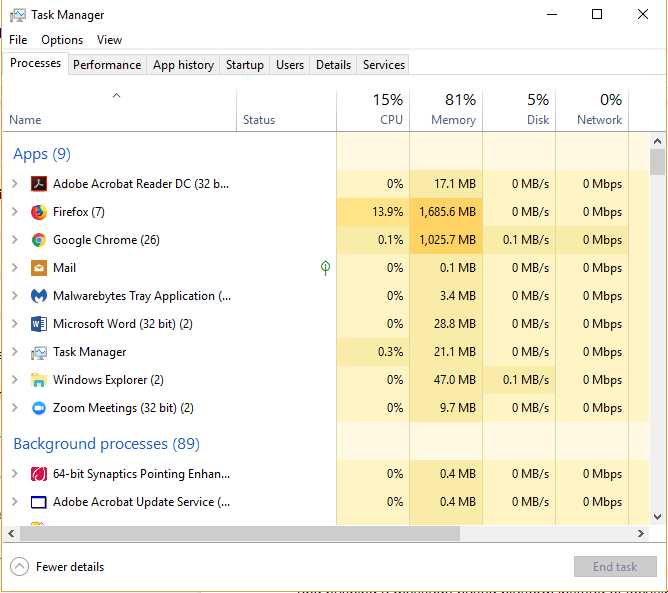The height and width of the screenshot is (593, 668).
Task: Click Microsoft Word memory value 28.8 MB
Action: point(455,324)
